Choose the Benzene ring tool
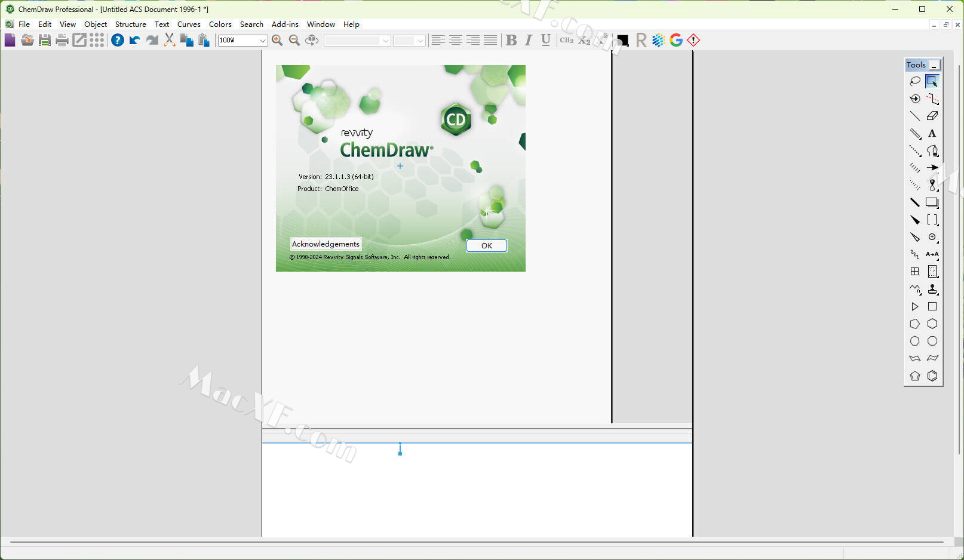 pos(932,376)
